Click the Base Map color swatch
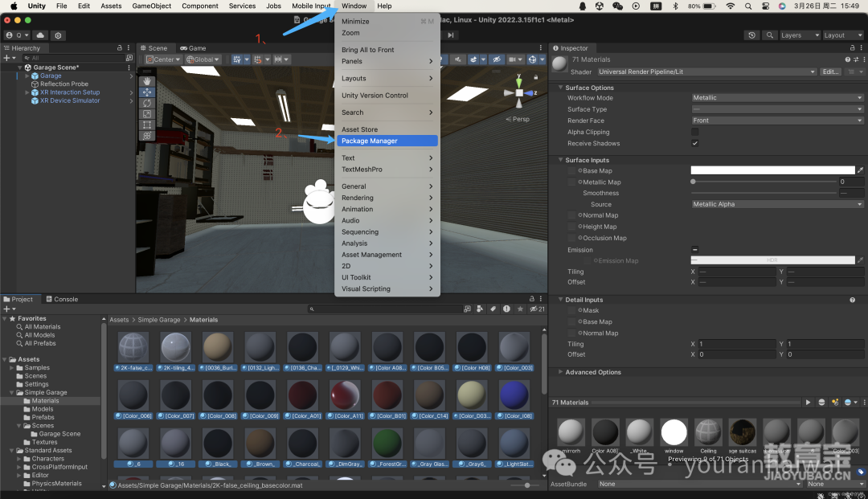 [773, 170]
